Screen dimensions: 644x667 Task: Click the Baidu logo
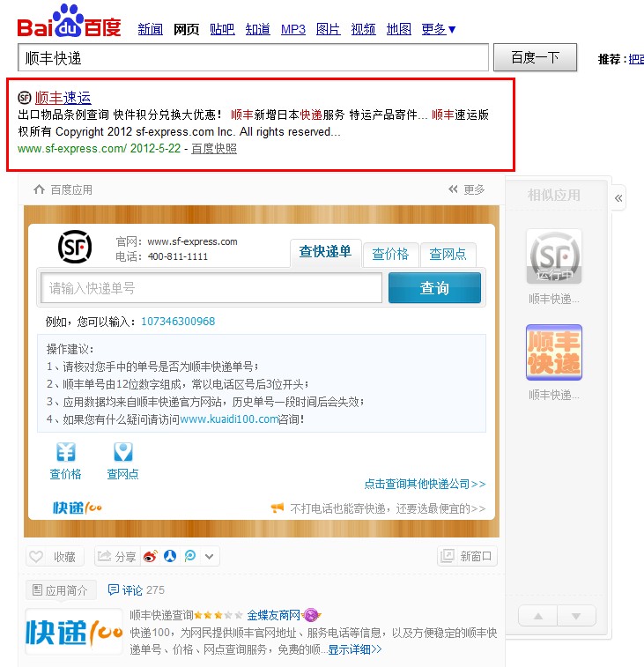[69, 22]
